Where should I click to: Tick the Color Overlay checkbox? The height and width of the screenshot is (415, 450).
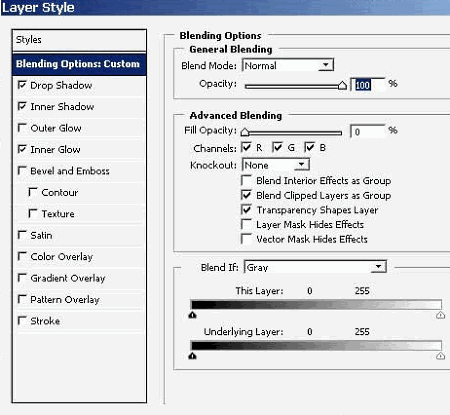click(x=22, y=256)
